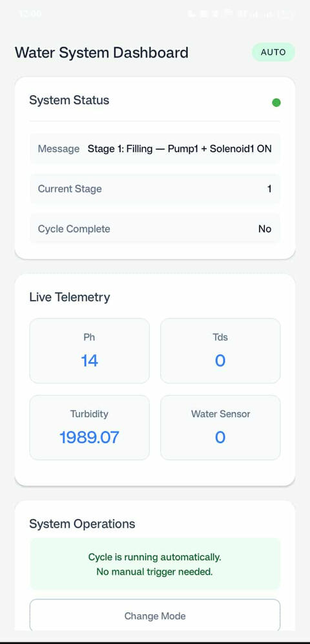Image resolution: width=310 pixels, height=644 pixels.
Task: Click the Water System Dashboard title
Action: [x=101, y=53]
